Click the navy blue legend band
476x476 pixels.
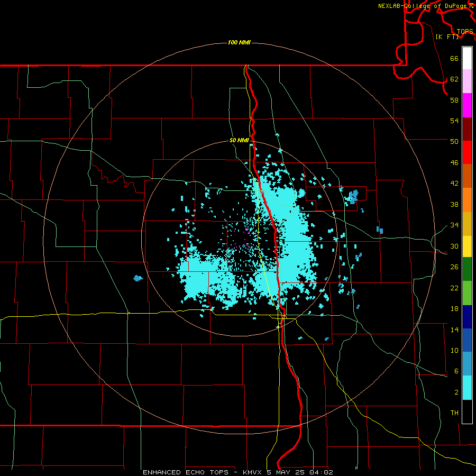coord(467,317)
